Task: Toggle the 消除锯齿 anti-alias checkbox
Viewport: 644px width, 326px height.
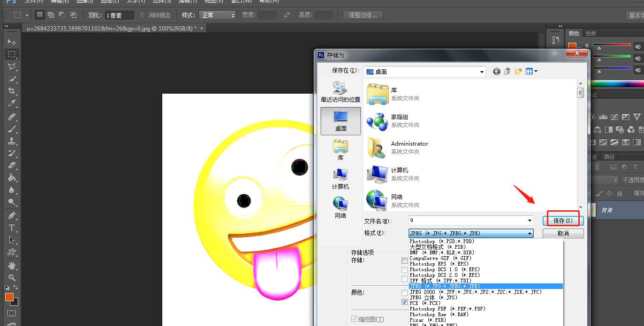Action: tap(142, 15)
